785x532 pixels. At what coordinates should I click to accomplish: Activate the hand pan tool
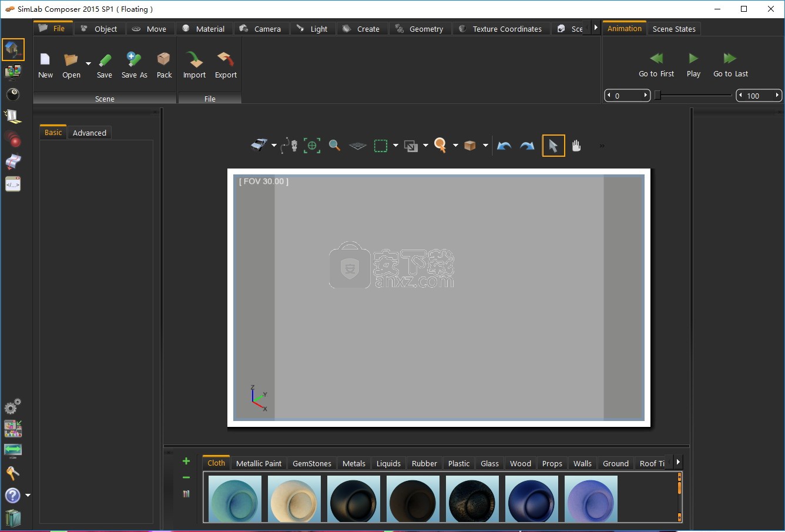[x=576, y=146]
